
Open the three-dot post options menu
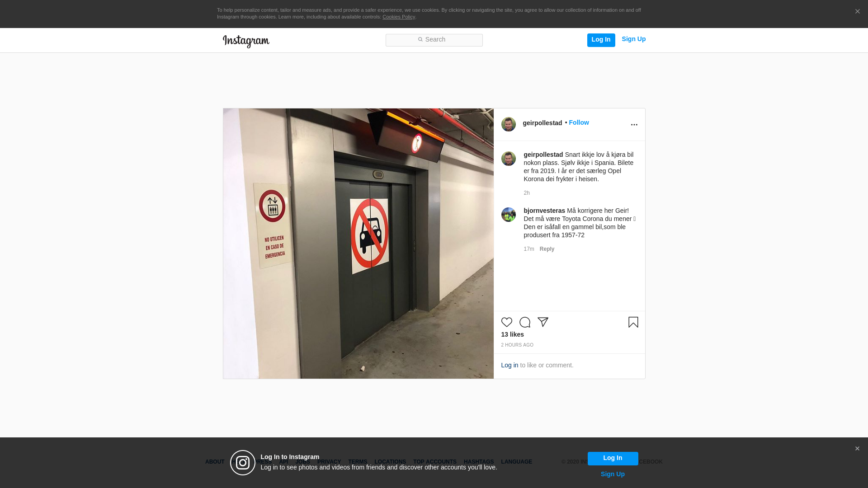click(634, 125)
